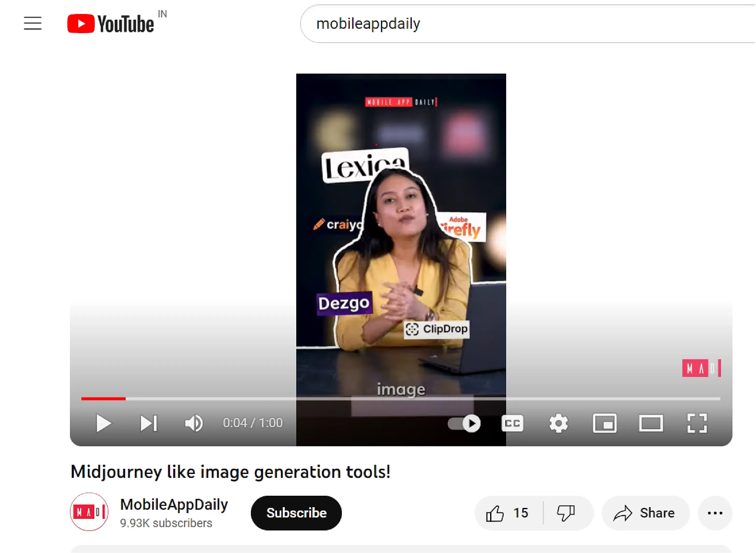Enable closed captions toggle button
756x553 pixels.
[512, 423]
